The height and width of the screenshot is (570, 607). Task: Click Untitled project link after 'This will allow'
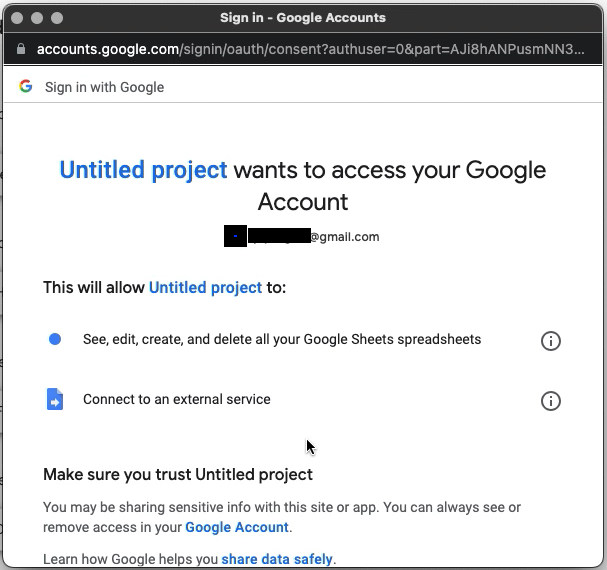point(205,288)
